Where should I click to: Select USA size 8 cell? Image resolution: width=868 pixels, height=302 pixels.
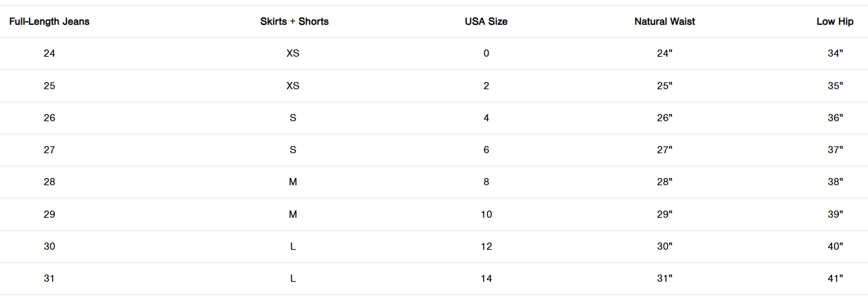(x=486, y=182)
